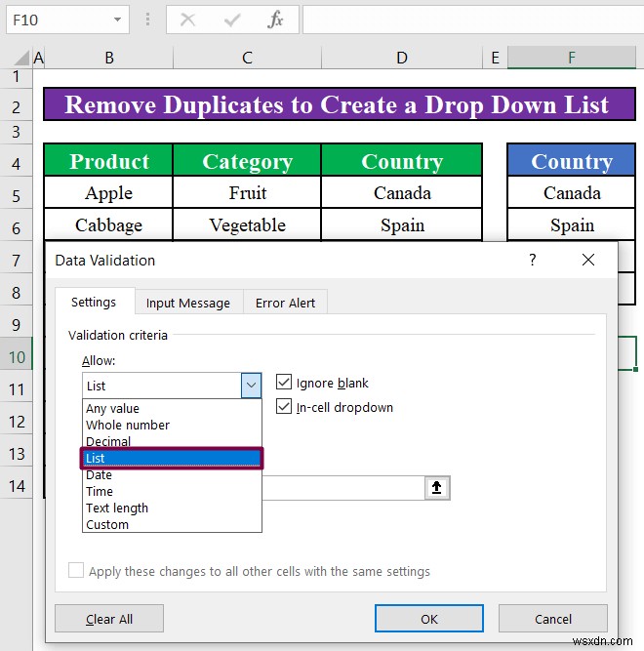Click the Insert Function fx icon
The image size is (644, 651).
(x=275, y=20)
